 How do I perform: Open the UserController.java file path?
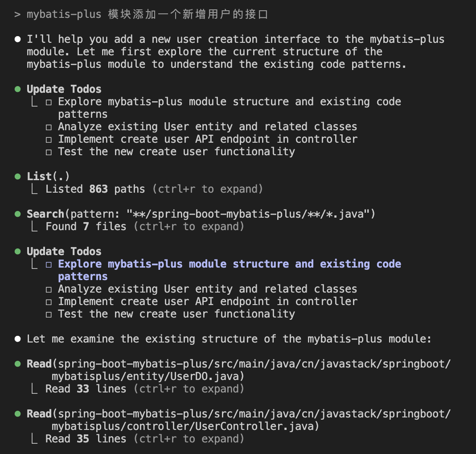click(185, 426)
